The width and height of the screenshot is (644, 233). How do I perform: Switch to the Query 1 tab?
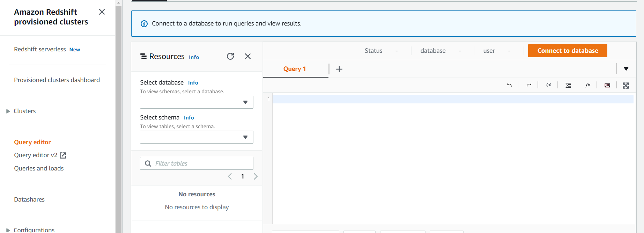pyautogui.click(x=295, y=69)
